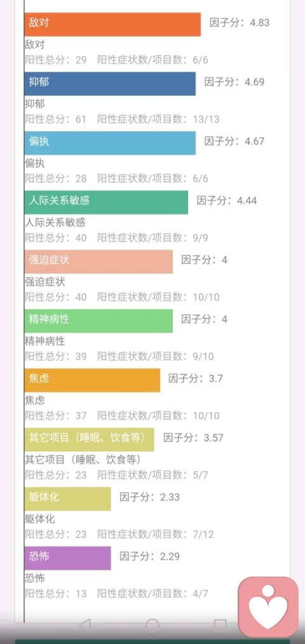Select the orange-yellow 焦虑 bar
The image size is (305, 644).
pos(92,380)
